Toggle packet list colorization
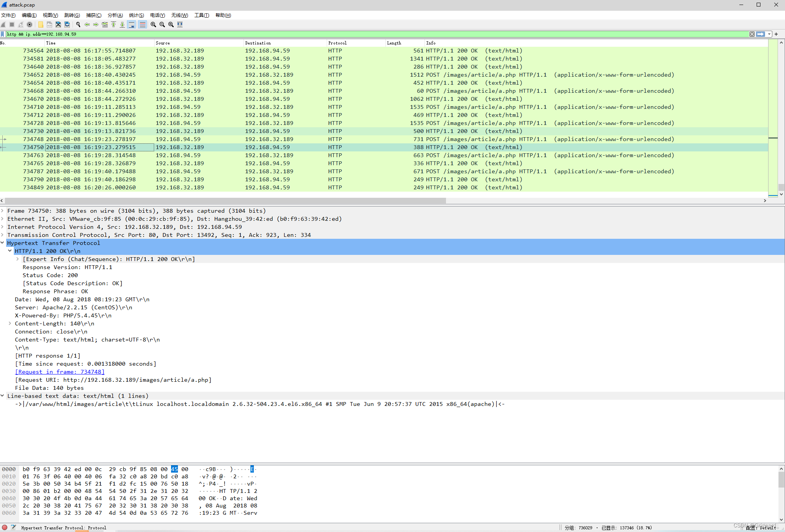Screen dimensions: 785x532 142,25
